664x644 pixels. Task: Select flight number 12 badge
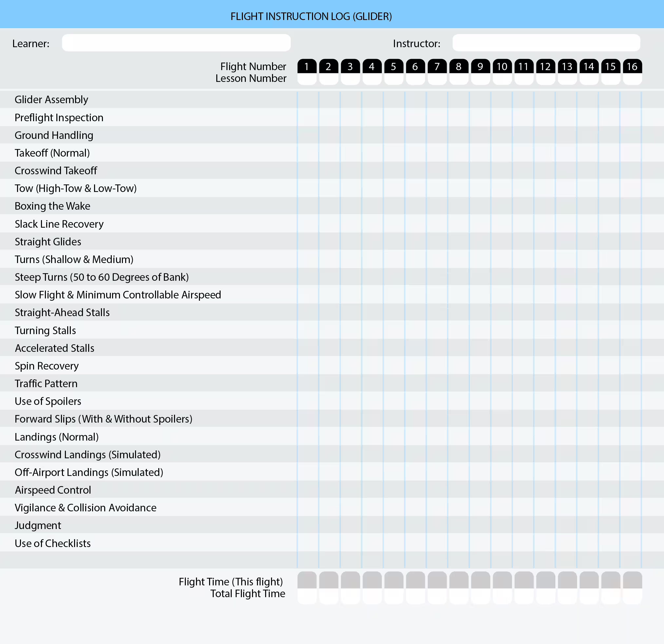(x=545, y=66)
